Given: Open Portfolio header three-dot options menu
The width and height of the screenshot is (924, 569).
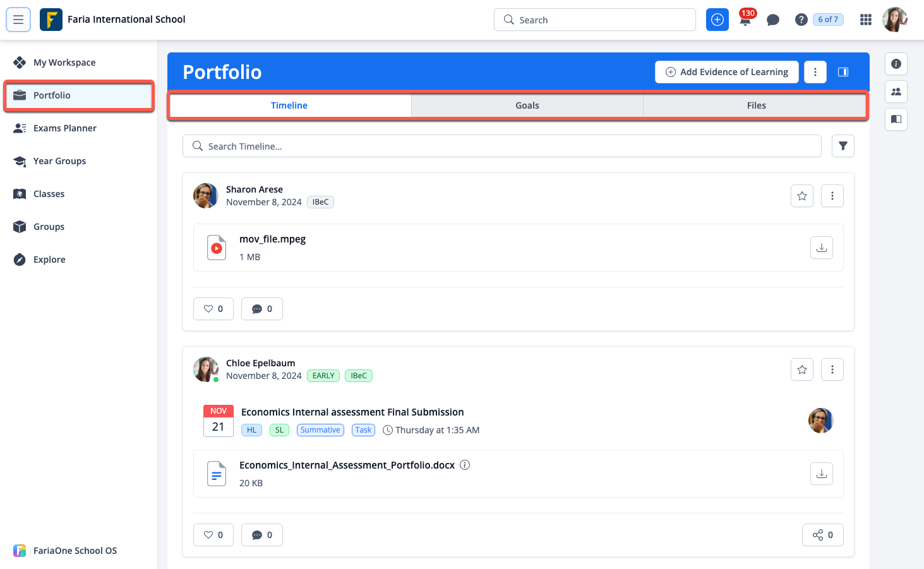Looking at the screenshot, I should [x=815, y=72].
